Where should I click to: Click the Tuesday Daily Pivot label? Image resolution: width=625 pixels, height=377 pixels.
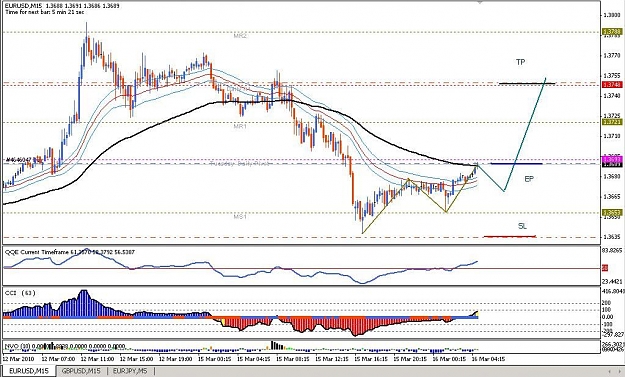(x=240, y=163)
